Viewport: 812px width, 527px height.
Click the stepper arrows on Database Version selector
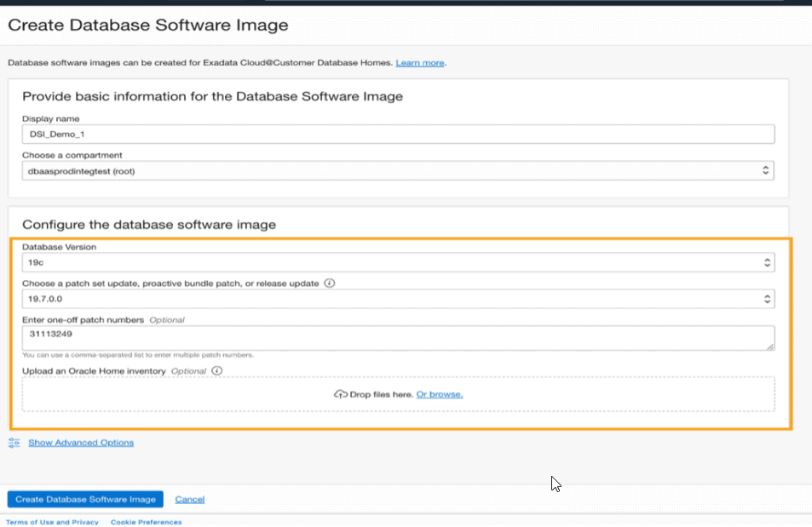[766, 262]
